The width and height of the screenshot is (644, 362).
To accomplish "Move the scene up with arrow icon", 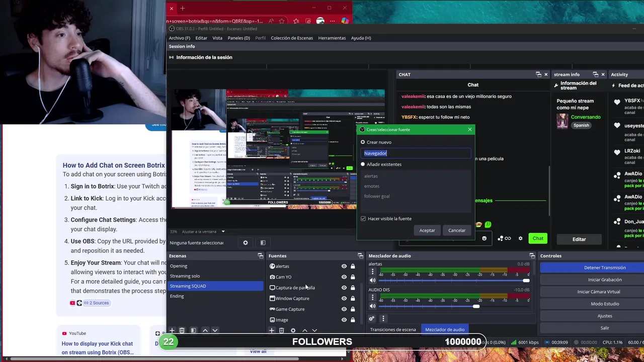I will [x=205, y=330].
